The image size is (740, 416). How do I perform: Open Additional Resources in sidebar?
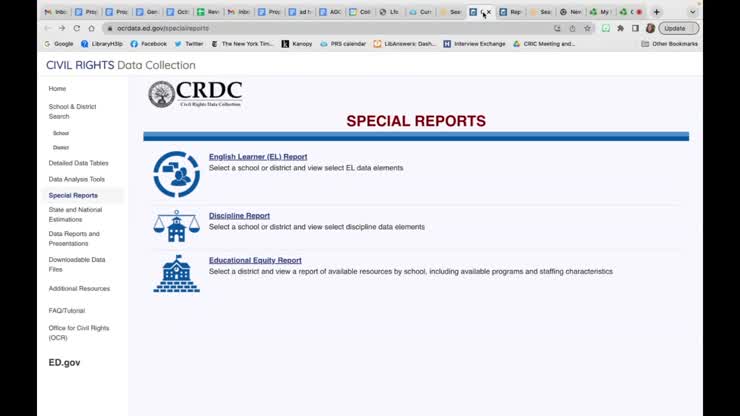click(79, 289)
